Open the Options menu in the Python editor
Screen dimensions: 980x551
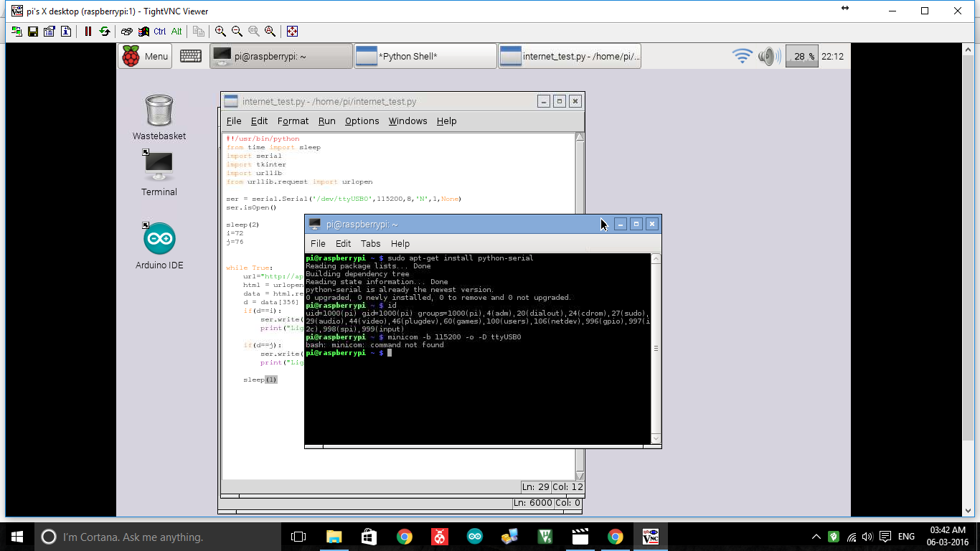tap(362, 121)
